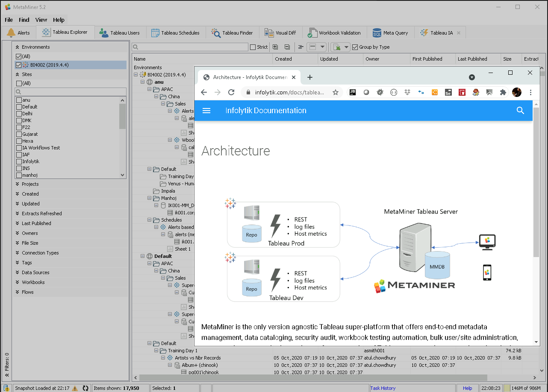
Task: Open the hamburger menu on Infolytik Documentation
Action: tap(206, 111)
